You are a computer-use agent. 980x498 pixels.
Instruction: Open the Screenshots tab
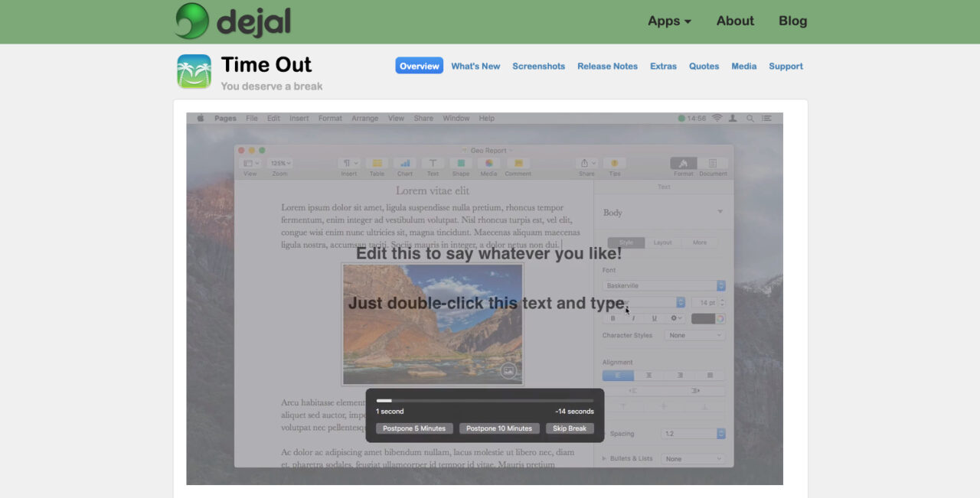(538, 66)
